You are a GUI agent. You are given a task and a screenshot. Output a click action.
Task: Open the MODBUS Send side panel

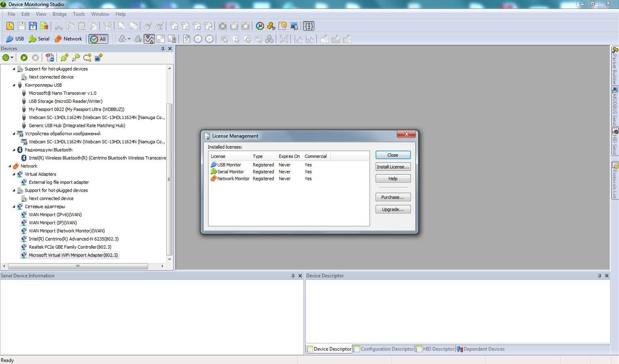[x=615, y=106]
